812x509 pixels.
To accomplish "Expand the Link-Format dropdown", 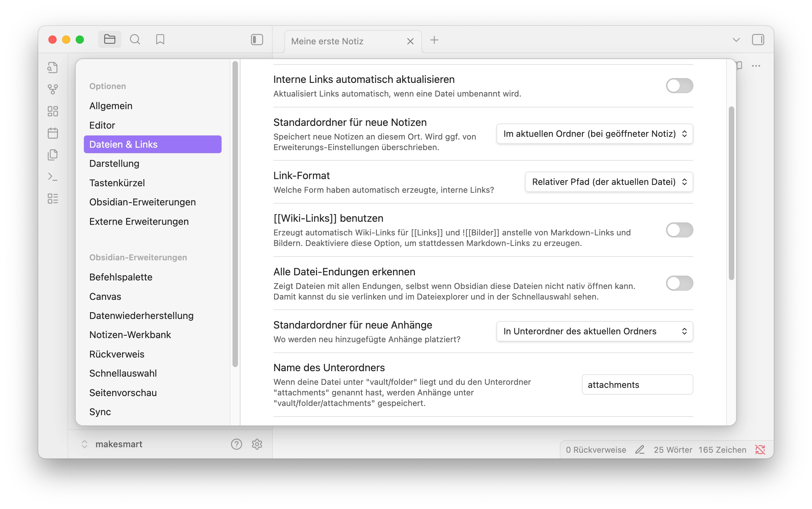I will tap(609, 182).
